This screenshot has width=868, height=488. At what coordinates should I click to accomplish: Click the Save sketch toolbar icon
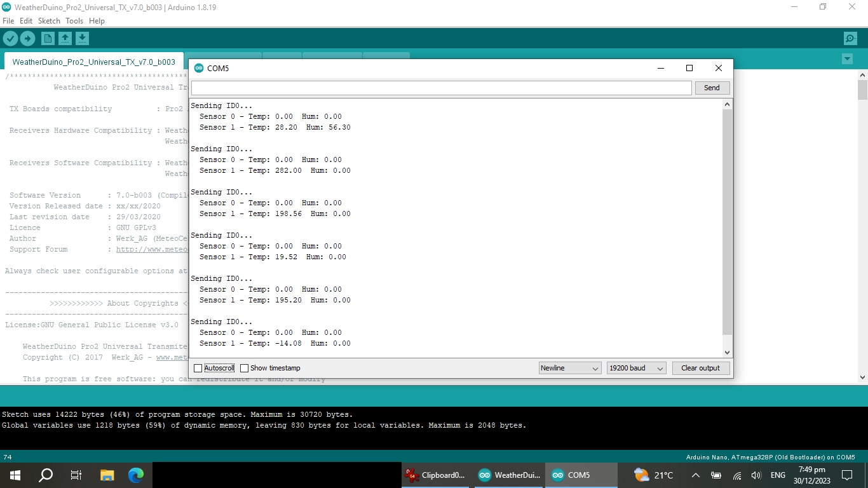(x=82, y=39)
